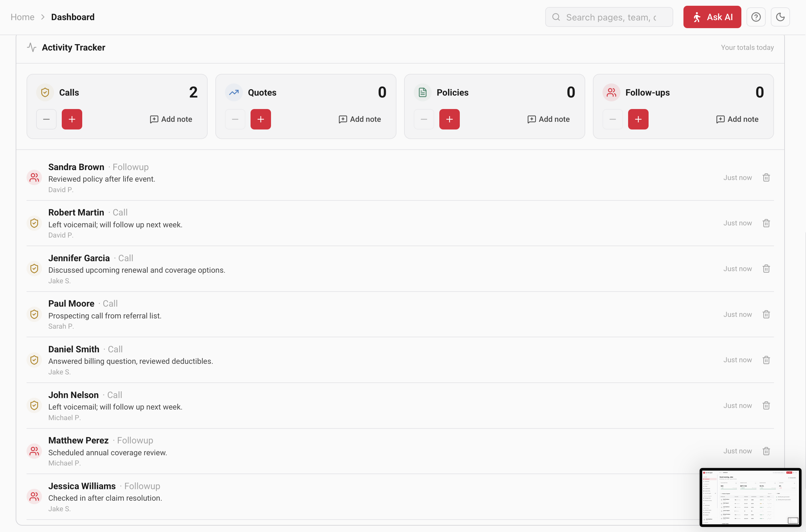
Task: Delete Daniel Smith call entry
Action: click(766, 360)
